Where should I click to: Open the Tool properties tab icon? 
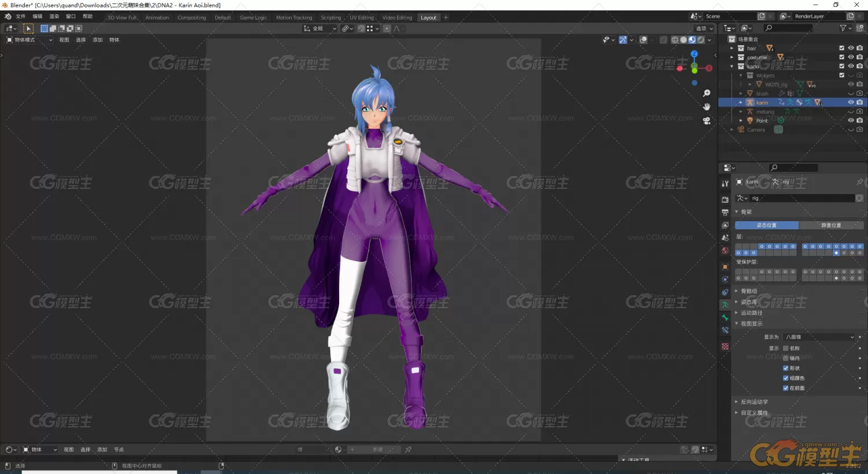[725, 183]
